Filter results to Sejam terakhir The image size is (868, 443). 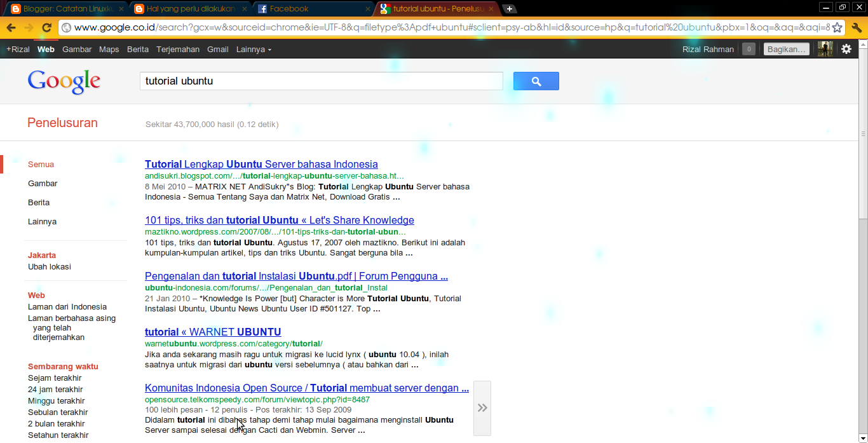[x=55, y=378]
